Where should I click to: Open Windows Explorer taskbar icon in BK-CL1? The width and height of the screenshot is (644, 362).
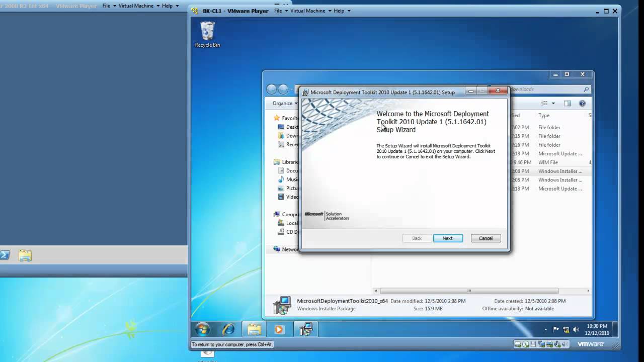pyautogui.click(x=254, y=329)
